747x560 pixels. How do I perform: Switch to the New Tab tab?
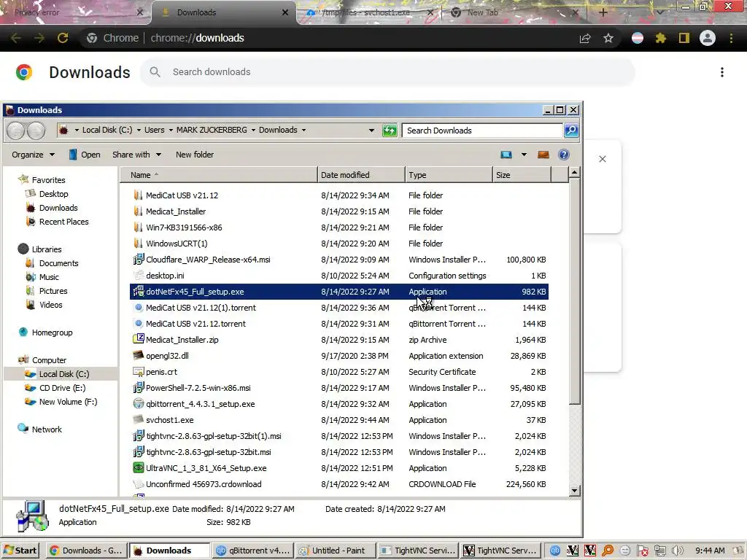point(514,12)
